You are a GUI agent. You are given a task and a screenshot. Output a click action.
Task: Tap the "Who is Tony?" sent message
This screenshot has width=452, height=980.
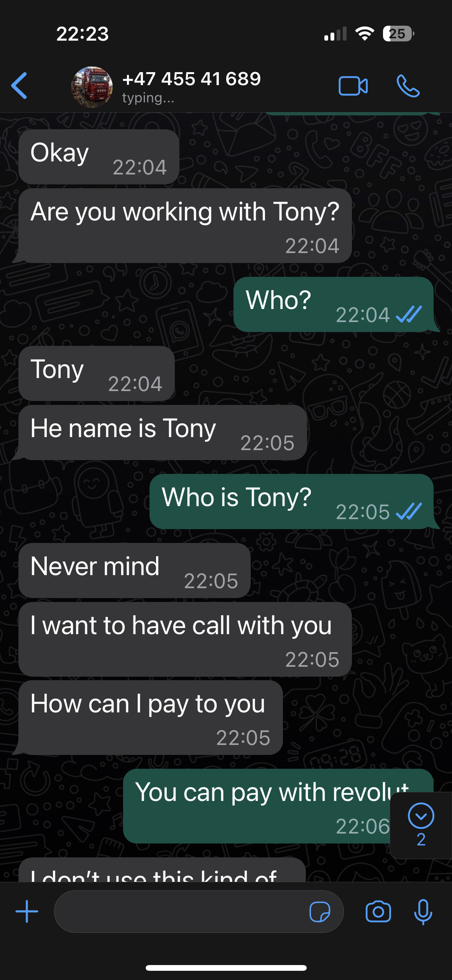[x=291, y=502]
